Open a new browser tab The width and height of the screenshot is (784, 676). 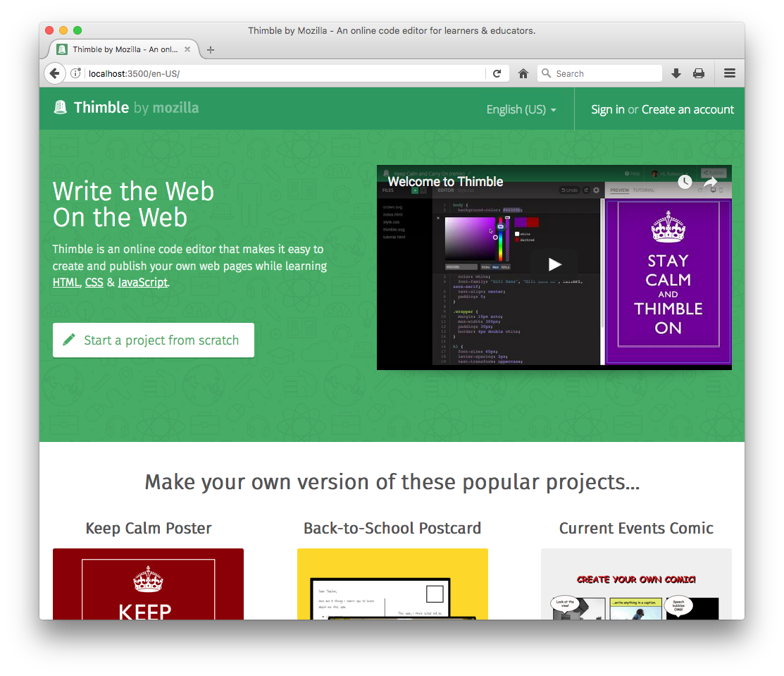(x=210, y=49)
